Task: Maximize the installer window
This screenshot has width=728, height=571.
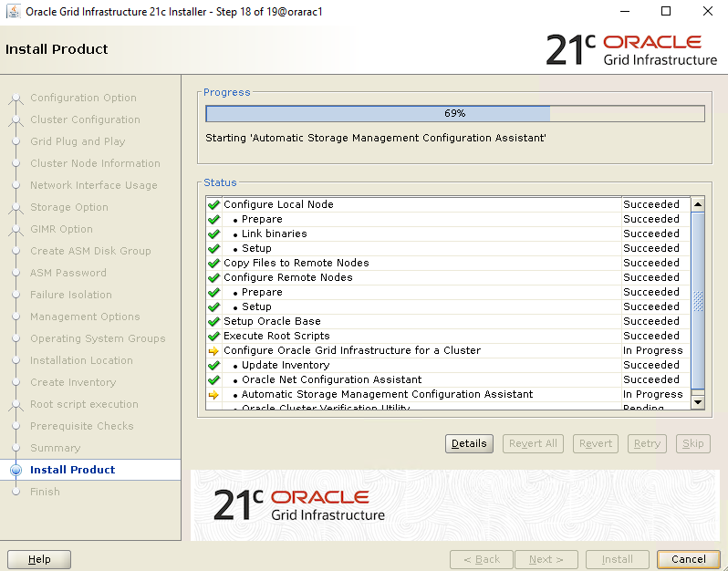Action: click(x=666, y=11)
